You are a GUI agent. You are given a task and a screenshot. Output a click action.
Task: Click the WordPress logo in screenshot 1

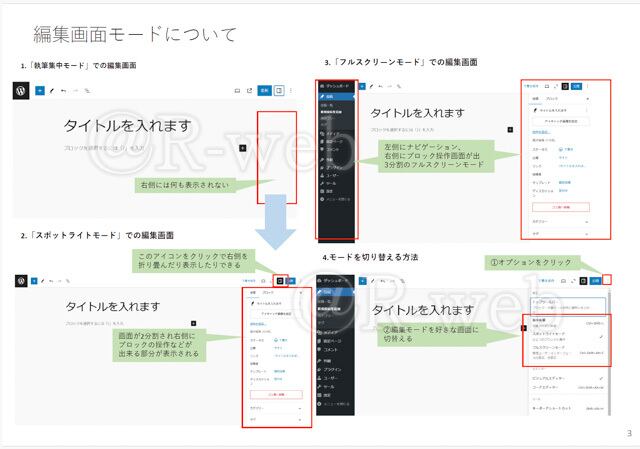pos(21,91)
